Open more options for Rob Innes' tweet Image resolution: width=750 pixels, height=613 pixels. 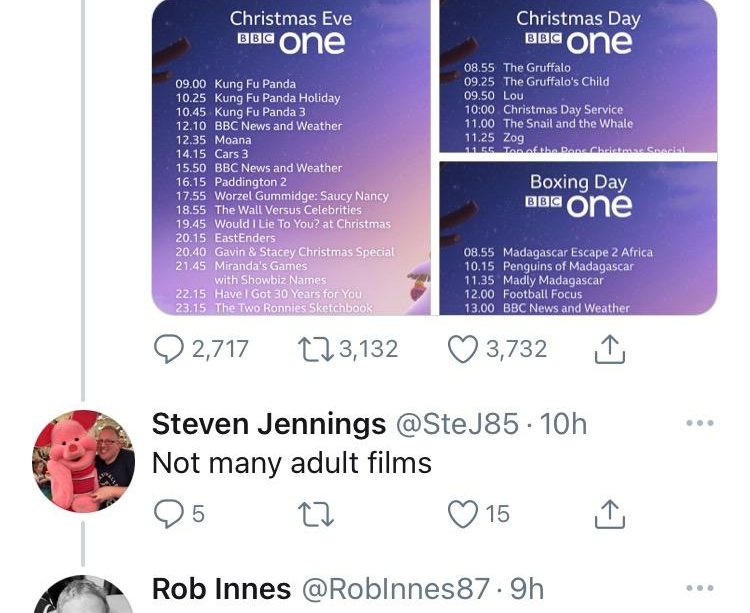(700, 588)
